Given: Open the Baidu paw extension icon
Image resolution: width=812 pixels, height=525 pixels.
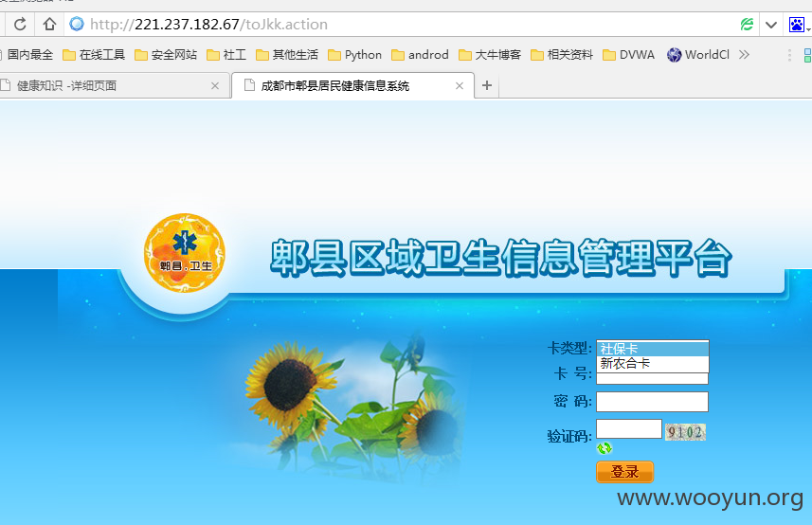Looking at the screenshot, I should click(x=797, y=25).
